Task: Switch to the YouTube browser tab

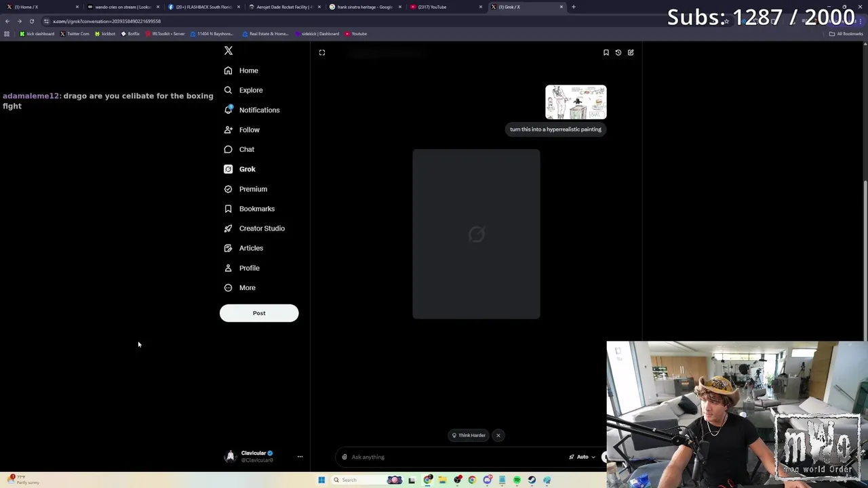Action: tap(446, 7)
